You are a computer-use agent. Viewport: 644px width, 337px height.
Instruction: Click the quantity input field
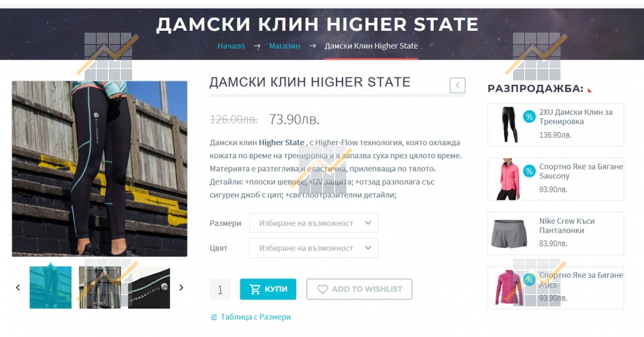tap(220, 290)
